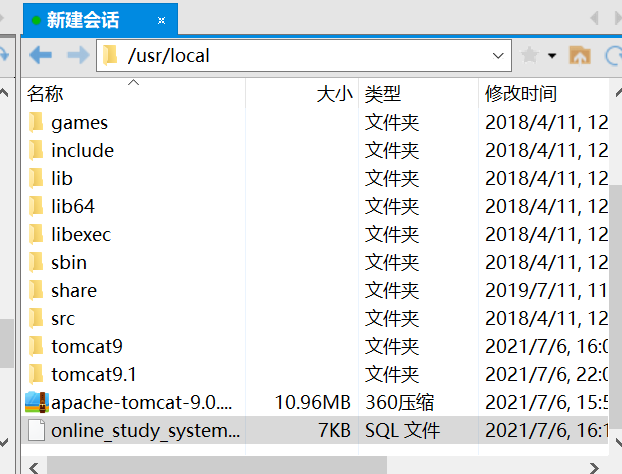Select the tomcat9 folder name

(x=87, y=346)
